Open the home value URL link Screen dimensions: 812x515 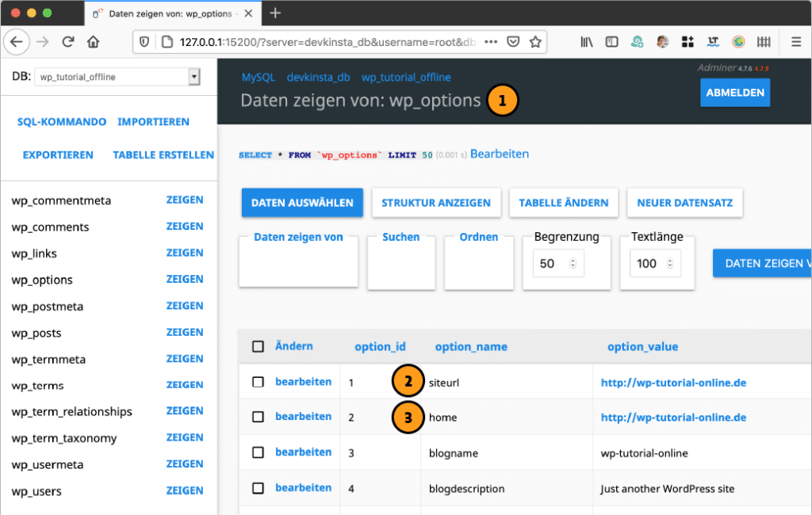coord(673,418)
